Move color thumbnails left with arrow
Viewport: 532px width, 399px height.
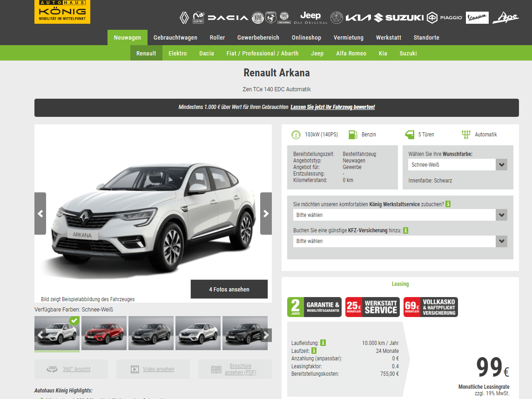(40, 335)
